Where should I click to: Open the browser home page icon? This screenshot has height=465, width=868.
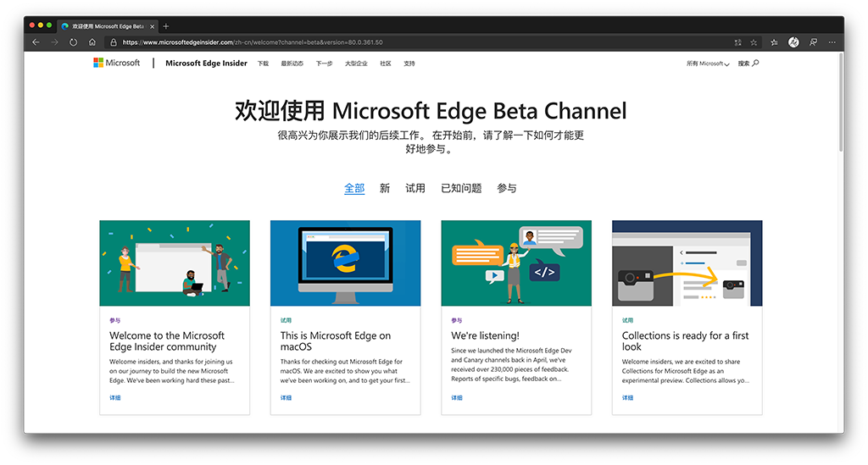[x=92, y=42]
